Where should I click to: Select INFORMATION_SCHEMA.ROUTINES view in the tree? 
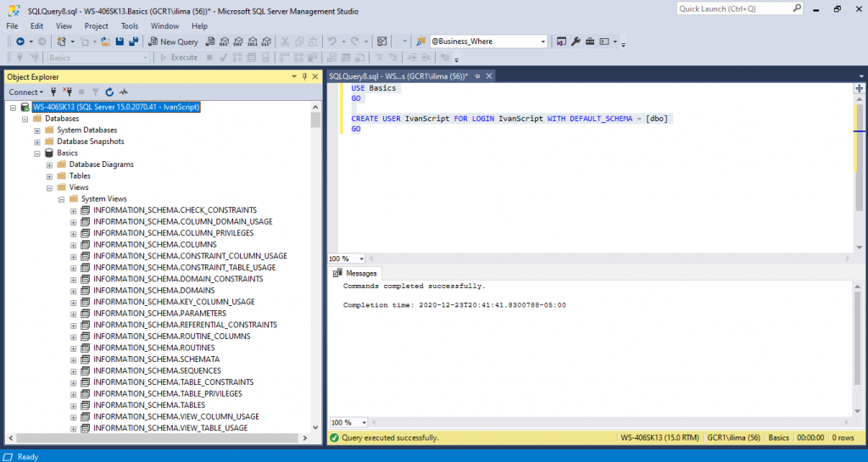click(154, 348)
